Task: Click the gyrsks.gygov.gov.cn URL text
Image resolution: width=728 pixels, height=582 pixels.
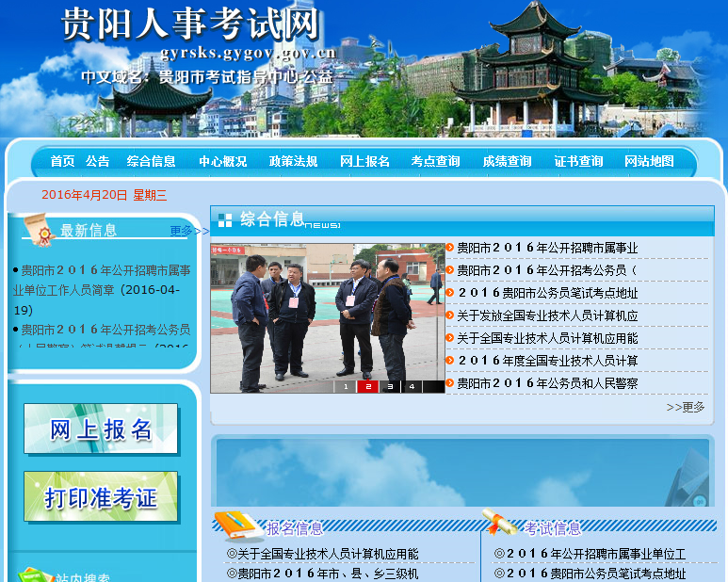Action: [248, 54]
